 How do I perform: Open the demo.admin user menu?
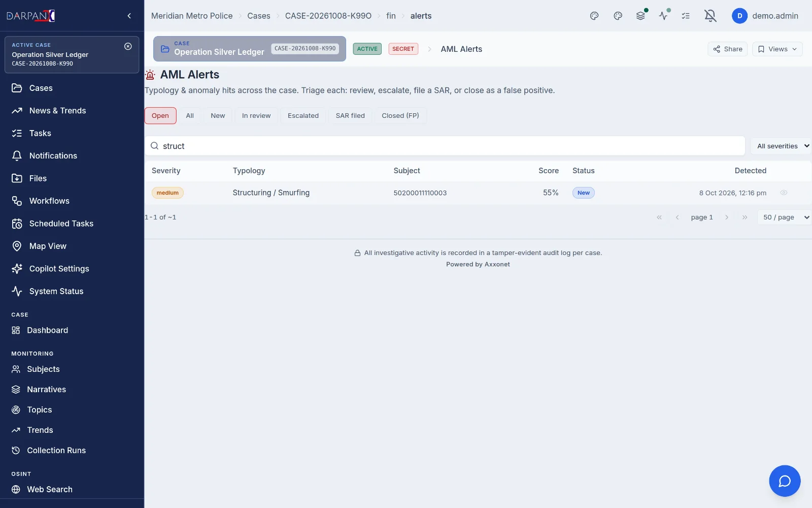pos(765,16)
